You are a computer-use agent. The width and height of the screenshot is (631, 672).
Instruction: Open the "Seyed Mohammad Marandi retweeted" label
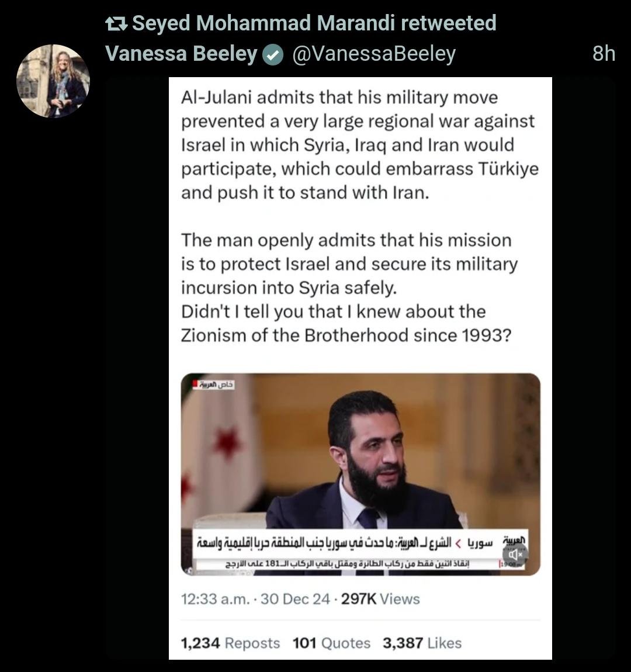[314, 23]
